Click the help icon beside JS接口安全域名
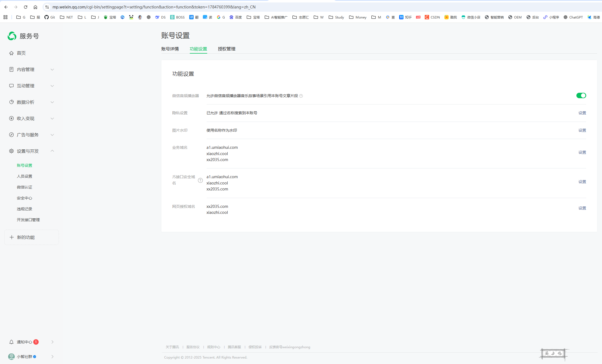 (200, 180)
